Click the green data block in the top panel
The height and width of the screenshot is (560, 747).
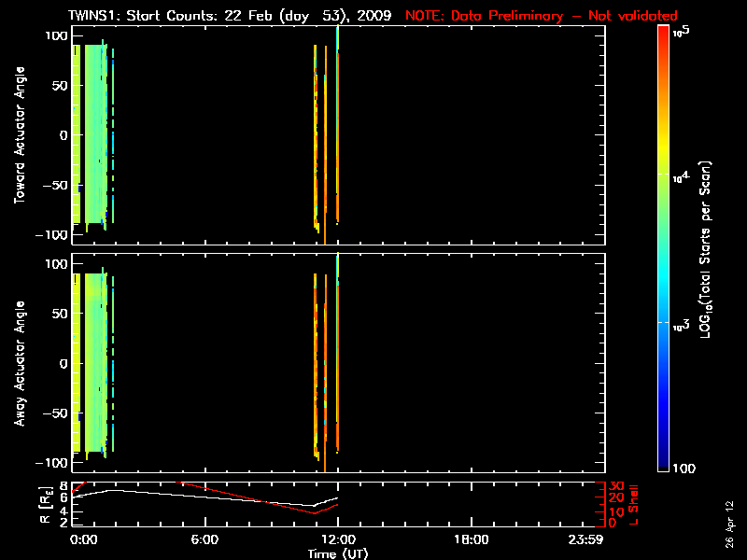(x=93, y=133)
